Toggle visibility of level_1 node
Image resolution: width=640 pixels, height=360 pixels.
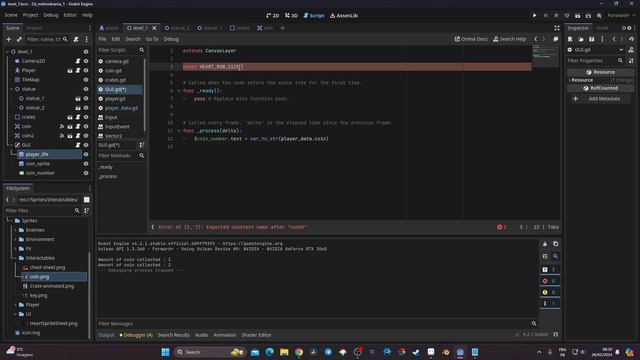coord(86,52)
